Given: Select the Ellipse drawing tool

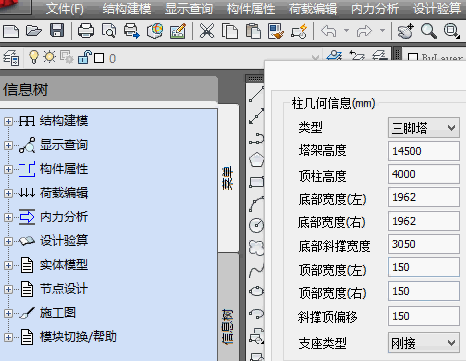Looking at the screenshot, I should [x=256, y=291].
